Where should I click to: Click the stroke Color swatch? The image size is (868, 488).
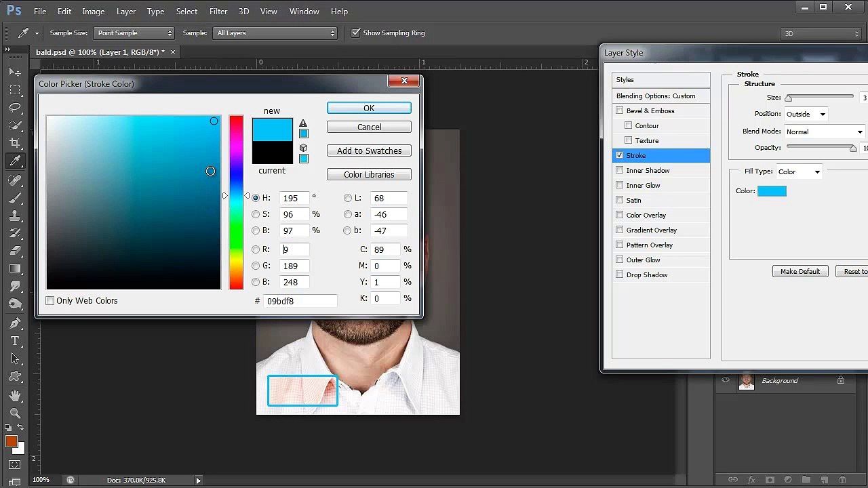click(x=772, y=191)
